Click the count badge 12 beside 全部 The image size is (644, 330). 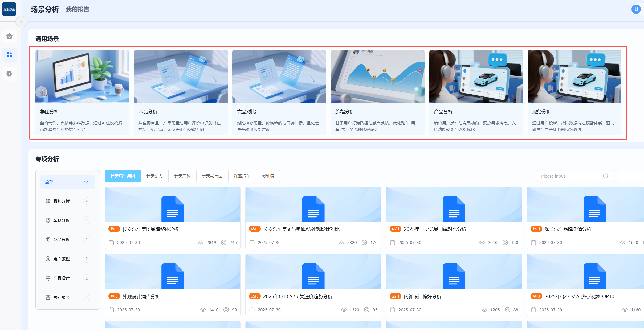click(x=86, y=182)
